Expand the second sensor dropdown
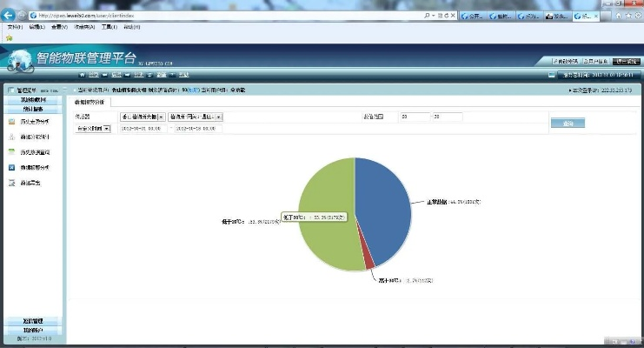The width and height of the screenshot is (644, 348). (x=218, y=117)
